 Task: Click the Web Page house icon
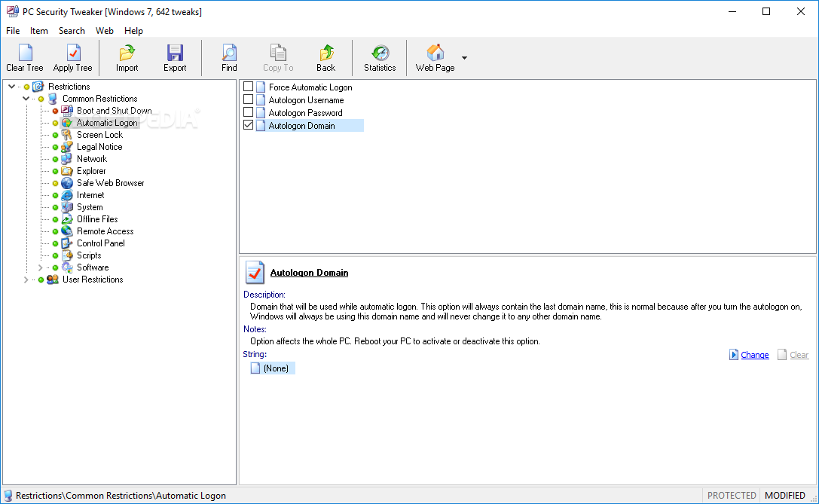pyautogui.click(x=435, y=53)
